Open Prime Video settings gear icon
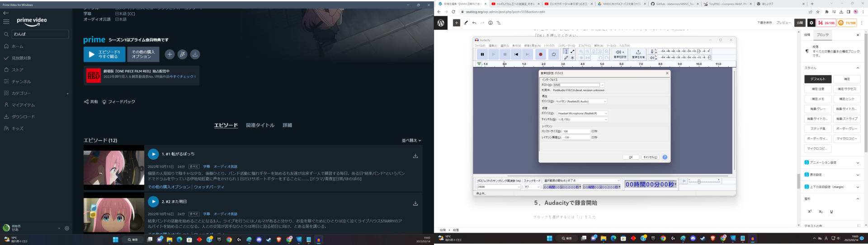This screenshot has height=245, width=868. click(x=67, y=228)
